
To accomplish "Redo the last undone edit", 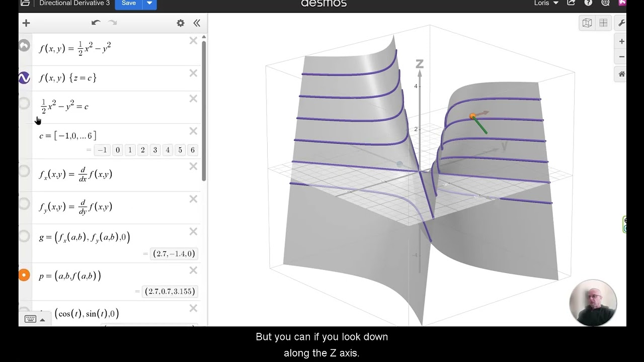I will (113, 23).
